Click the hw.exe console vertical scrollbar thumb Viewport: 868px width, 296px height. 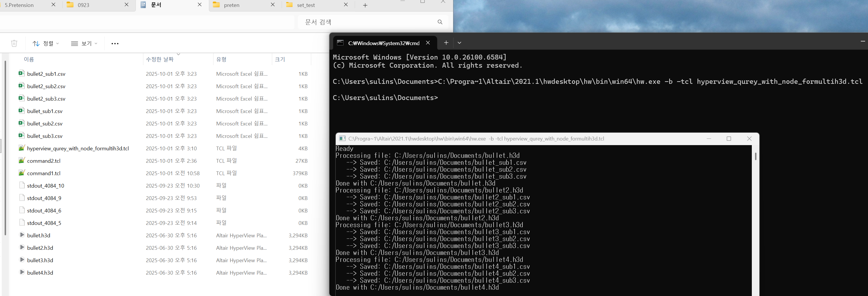[756, 156]
